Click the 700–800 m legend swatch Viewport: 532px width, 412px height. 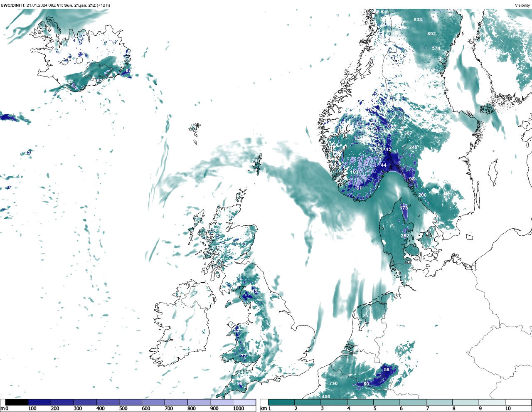point(176,402)
